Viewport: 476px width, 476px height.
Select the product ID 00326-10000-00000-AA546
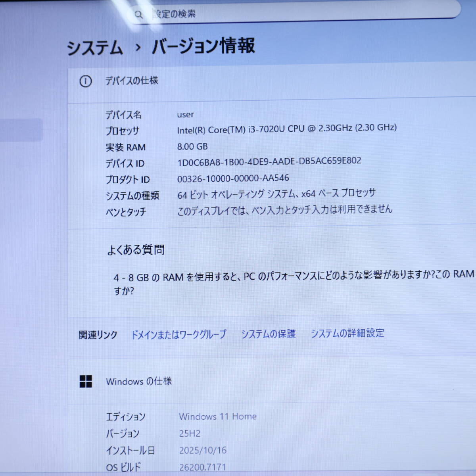pos(233,178)
